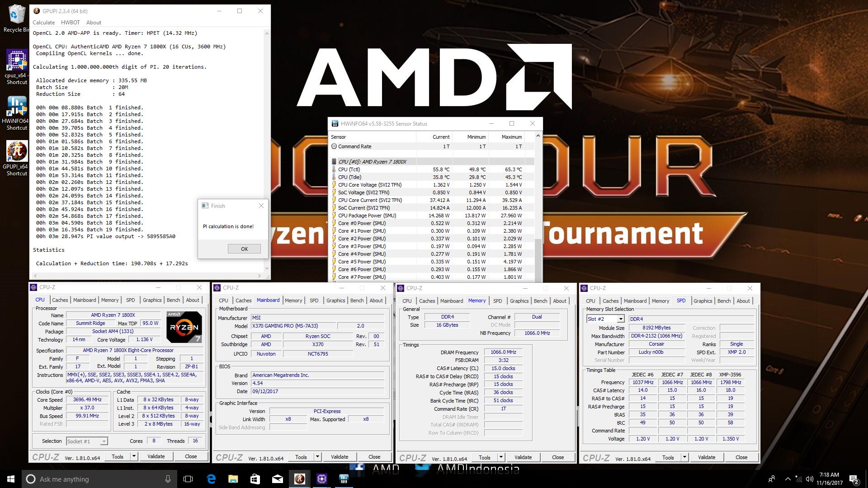
Task: Open the HWBOT menu in GPUPI
Action: pyautogui.click(x=70, y=23)
